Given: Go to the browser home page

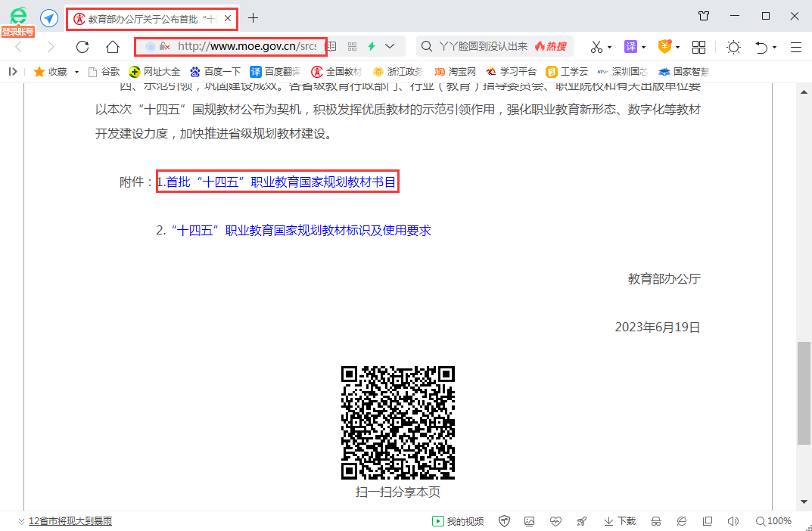Looking at the screenshot, I should coord(112,47).
